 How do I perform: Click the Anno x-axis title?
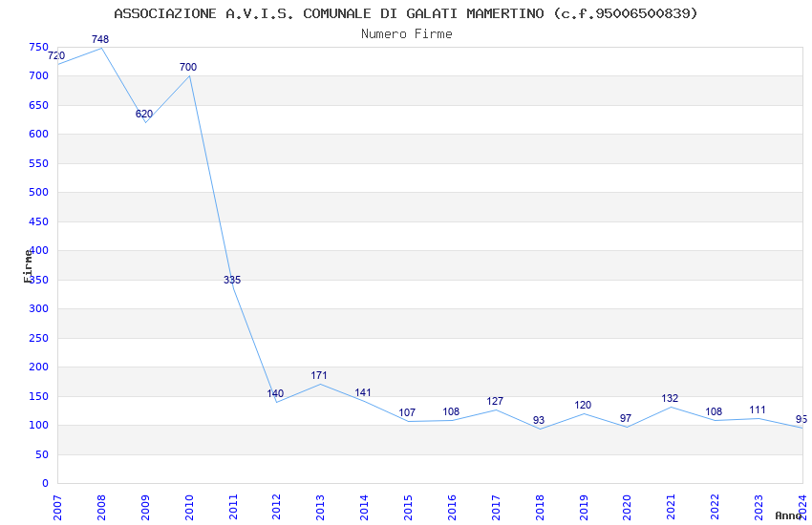tap(788, 515)
